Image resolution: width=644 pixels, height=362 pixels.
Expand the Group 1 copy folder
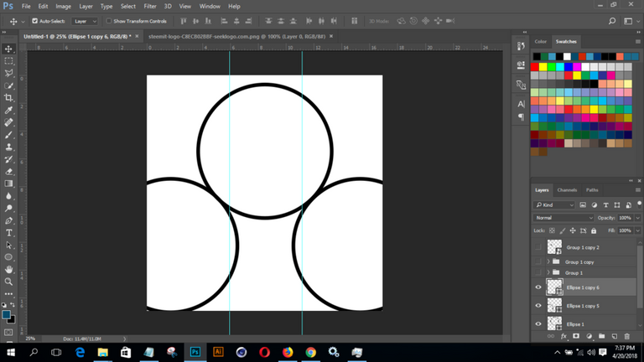point(548,262)
